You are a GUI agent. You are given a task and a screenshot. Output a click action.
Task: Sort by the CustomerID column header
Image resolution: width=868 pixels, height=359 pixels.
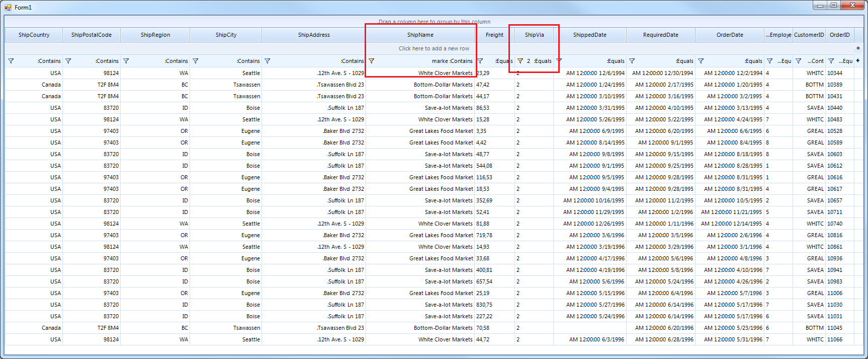[x=809, y=35]
